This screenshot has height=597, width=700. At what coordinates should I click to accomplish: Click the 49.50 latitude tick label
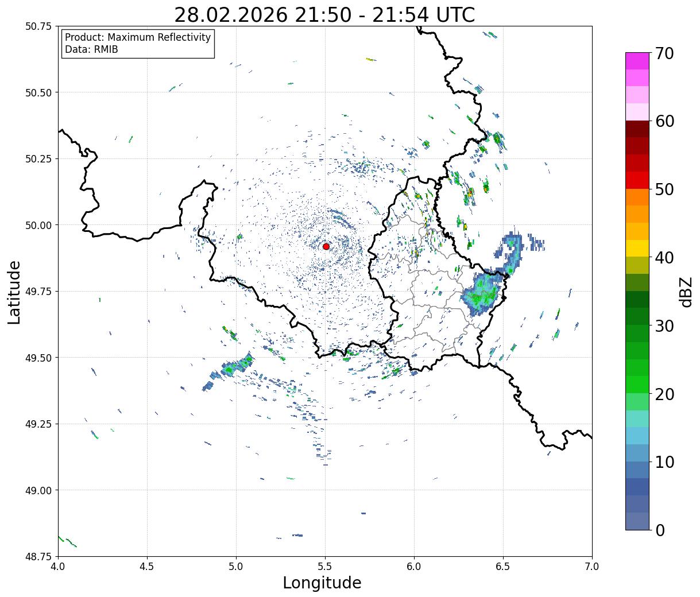point(38,358)
